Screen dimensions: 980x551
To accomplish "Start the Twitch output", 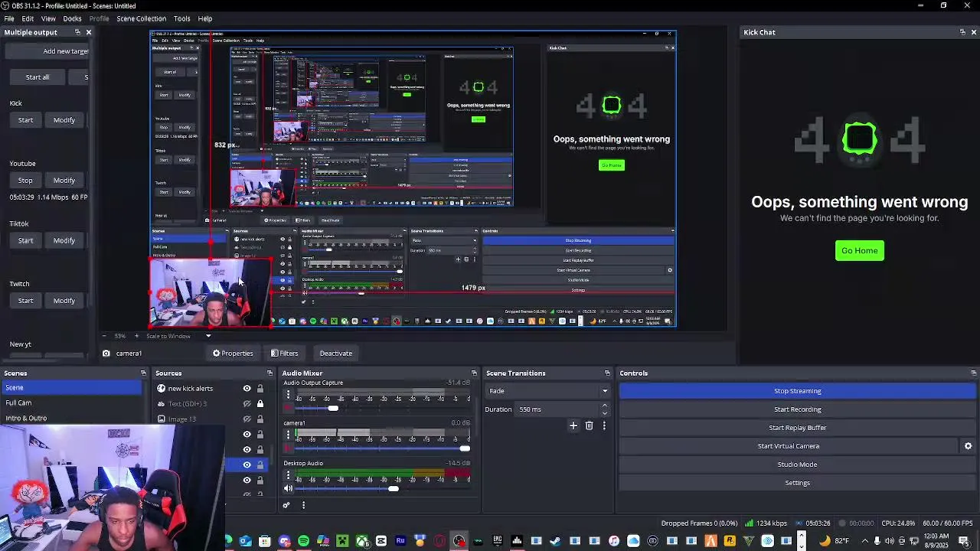I will click(x=25, y=301).
